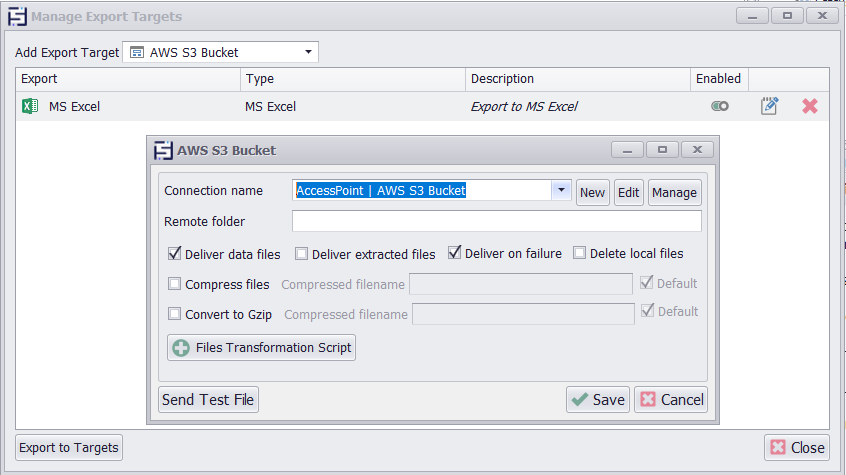This screenshot has height=475, width=846.
Task: Click Compressed filename field for Compress files
Action: click(521, 284)
